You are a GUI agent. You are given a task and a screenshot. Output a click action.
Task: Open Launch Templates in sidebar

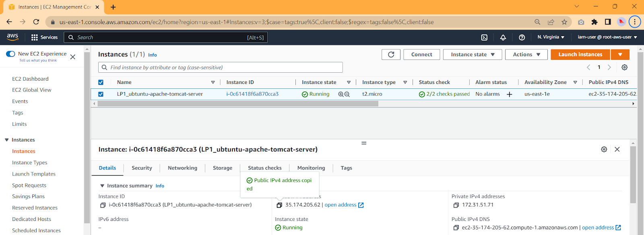pyautogui.click(x=34, y=174)
